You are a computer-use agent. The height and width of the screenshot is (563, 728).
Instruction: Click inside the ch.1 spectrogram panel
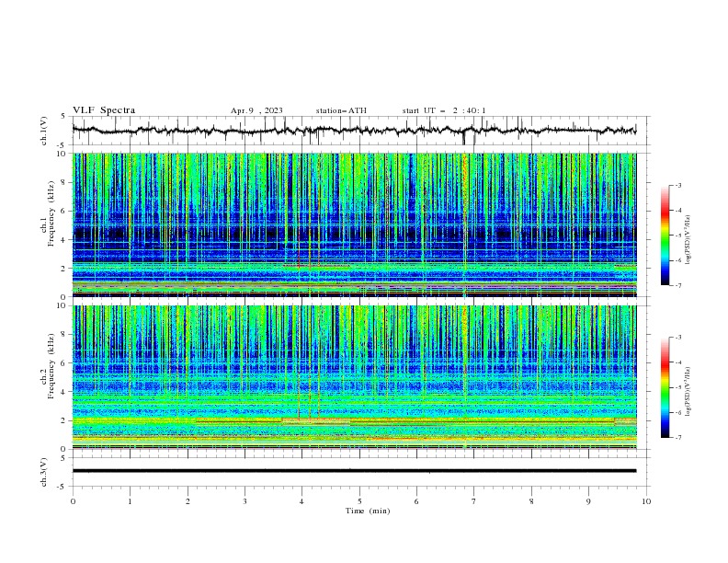[354, 224]
